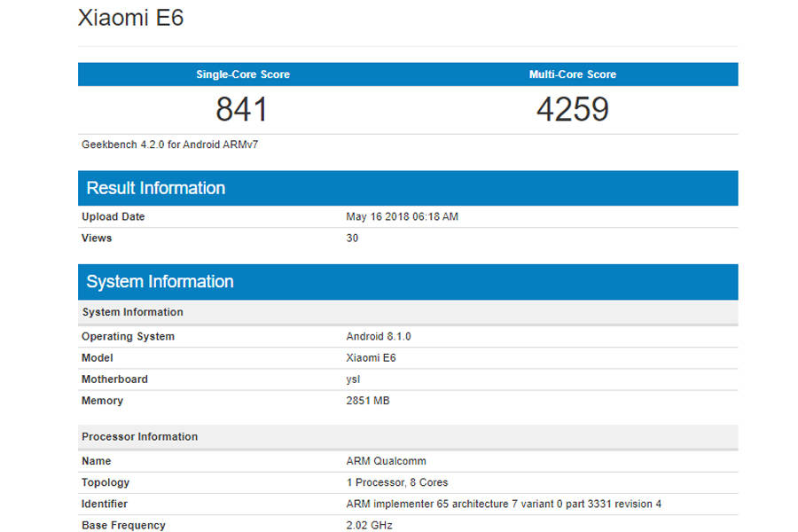Click the multi-core score value 4259
This screenshot has height=532, width=798.
coord(574,108)
